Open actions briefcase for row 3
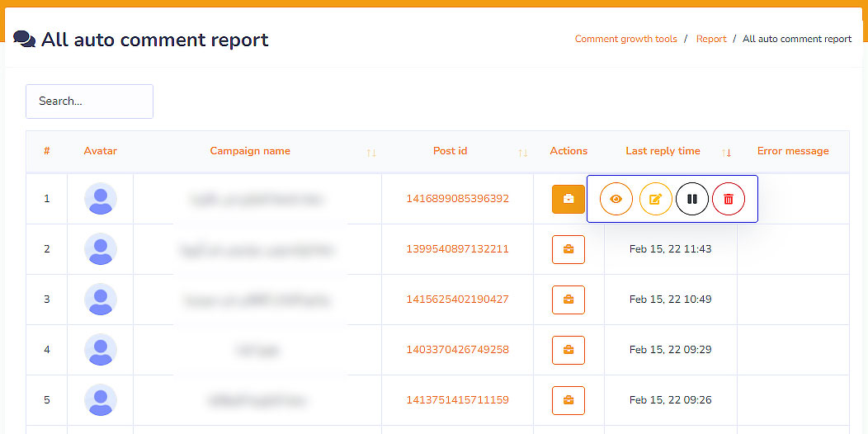 (x=568, y=300)
